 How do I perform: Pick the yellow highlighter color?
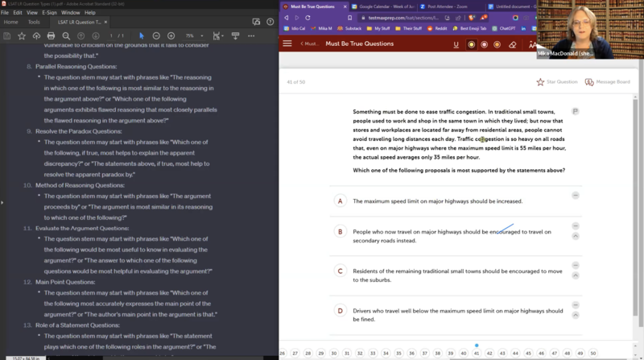click(471, 44)
